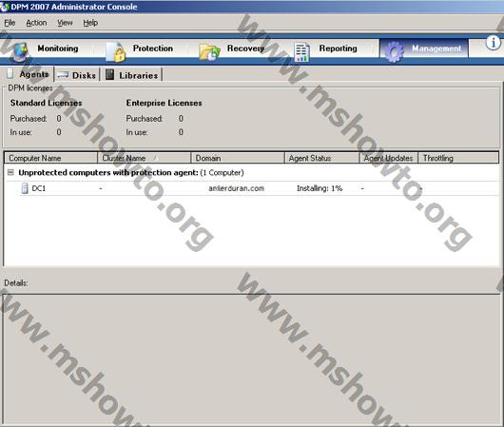Click the Throttling column header
Viewport: 504px width, 427px height.
click(458, 158)
